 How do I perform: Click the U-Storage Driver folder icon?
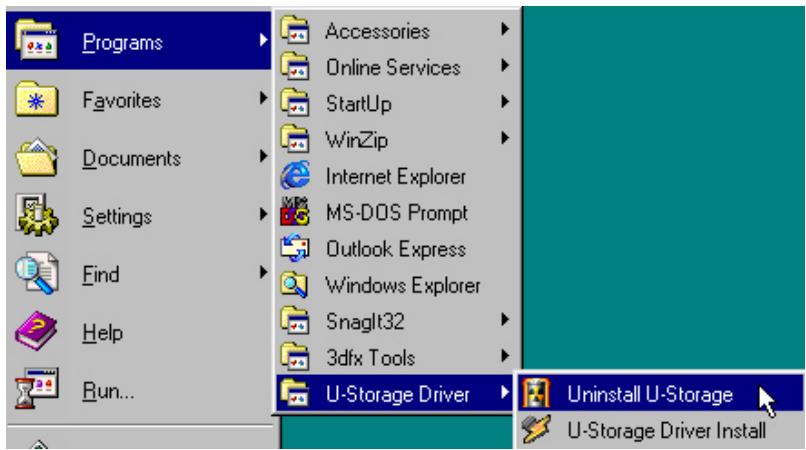click(x=295, y=393)
